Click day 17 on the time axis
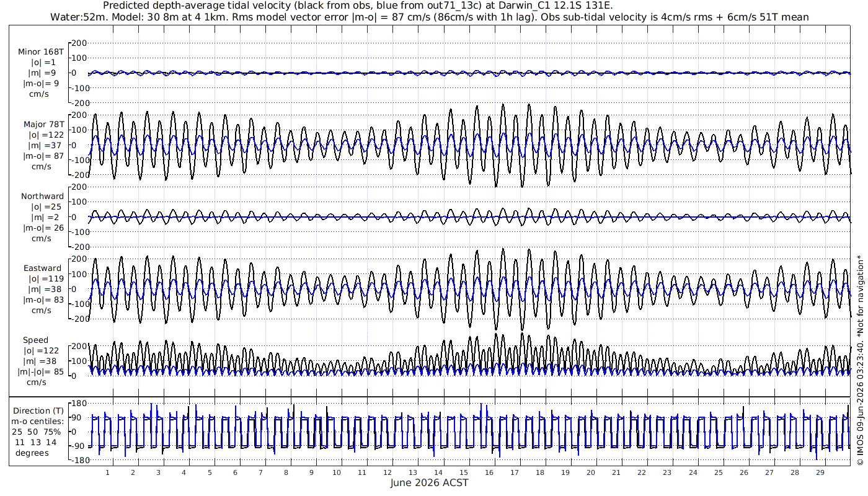Image resolution: width=868 pixels, height=496 pixels. (514, 472)
